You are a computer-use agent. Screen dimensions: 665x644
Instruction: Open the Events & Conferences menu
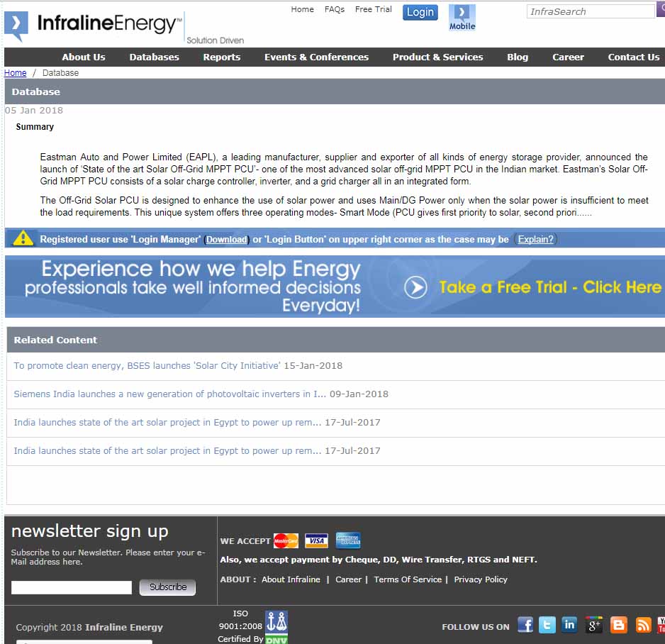pos(317,57)
